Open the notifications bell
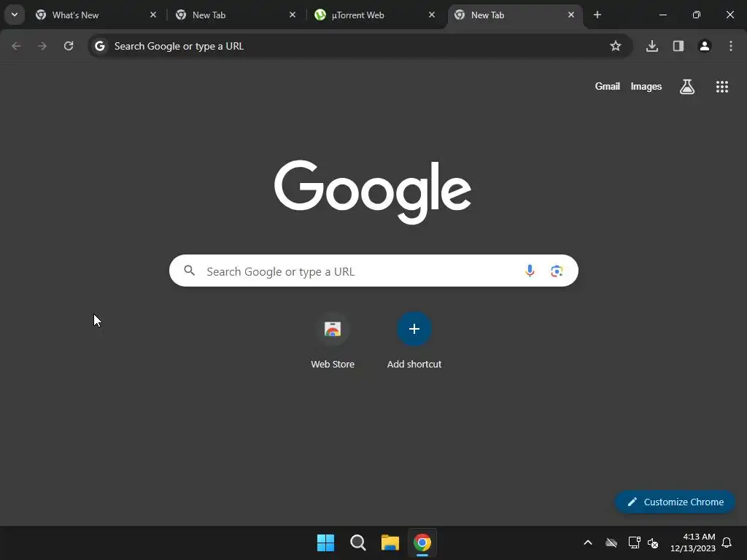Image resolution: width=747 pixels, height=560 pixels. (x=727, y=542)
